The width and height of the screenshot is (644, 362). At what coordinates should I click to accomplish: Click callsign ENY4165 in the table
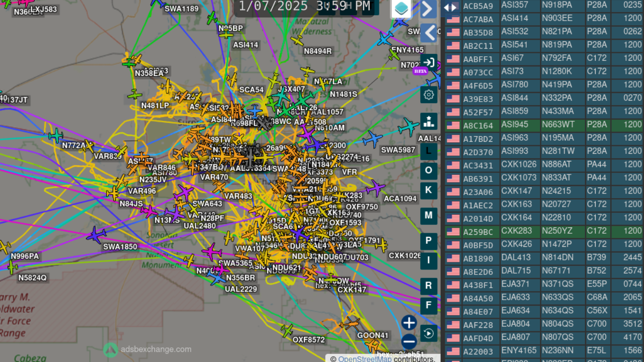pyautogui.click(x=519, y=350)
